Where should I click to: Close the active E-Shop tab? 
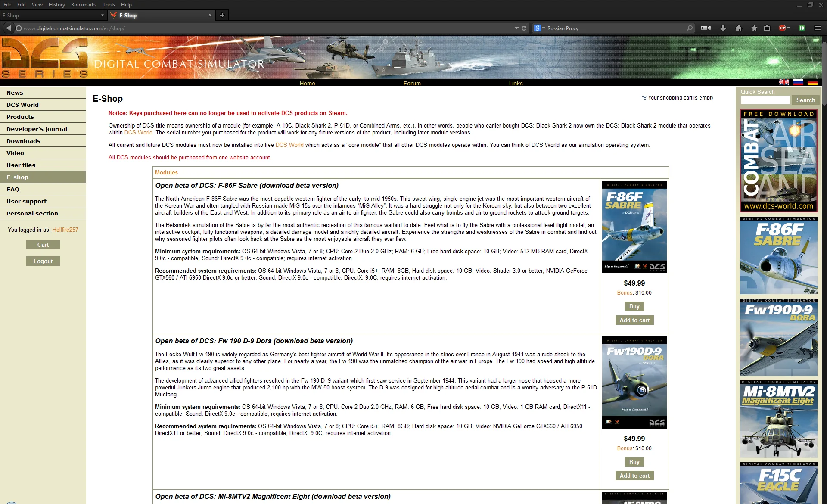[210, 15]
